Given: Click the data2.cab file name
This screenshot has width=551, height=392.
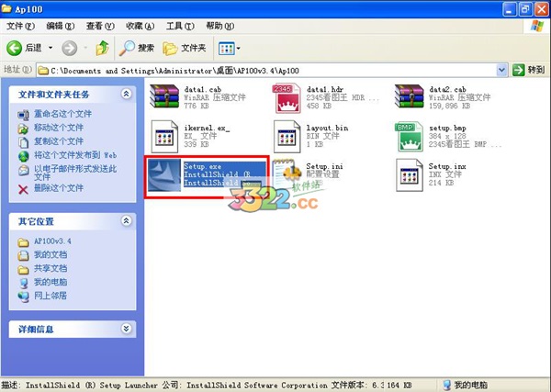Looking at the screenshot, I should pos(448,89).
